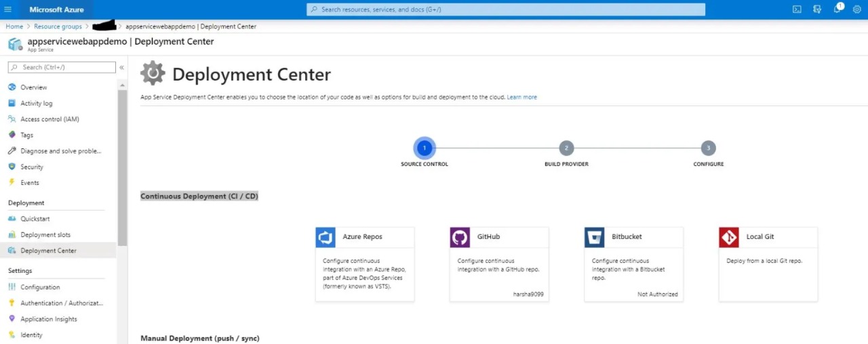Open Activity log menu item
The image size is (868, 344).
coord(37,103)
